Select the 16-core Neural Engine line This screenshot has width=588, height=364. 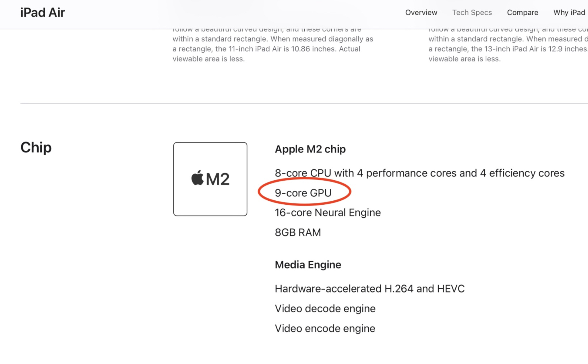328,213
